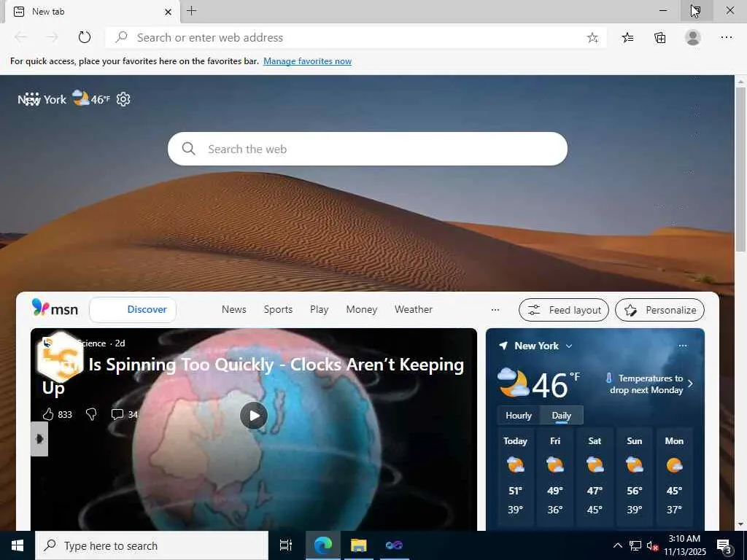The height and width of the screenshot is (560, 747).
Task: Open the Play feed tab
Action: 320,309
